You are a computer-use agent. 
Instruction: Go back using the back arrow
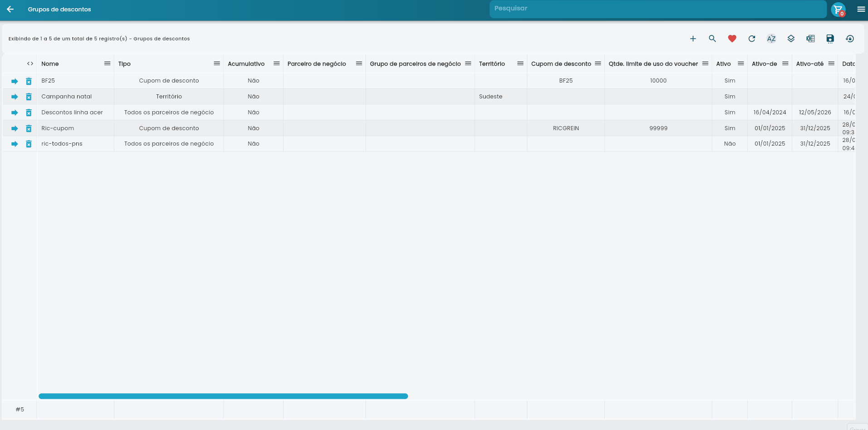(x=10, y=9)
